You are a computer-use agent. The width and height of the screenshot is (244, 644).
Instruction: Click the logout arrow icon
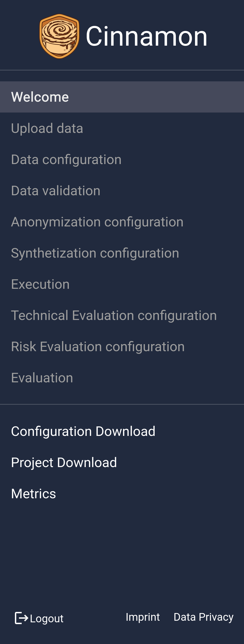click(21, 618)
